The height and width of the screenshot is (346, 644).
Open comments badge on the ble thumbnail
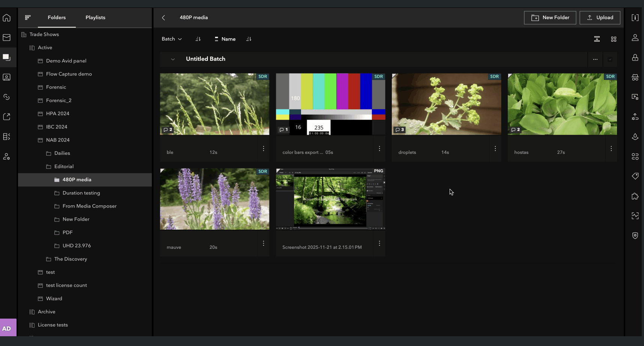pyautogui.click(x=168, y=130)
